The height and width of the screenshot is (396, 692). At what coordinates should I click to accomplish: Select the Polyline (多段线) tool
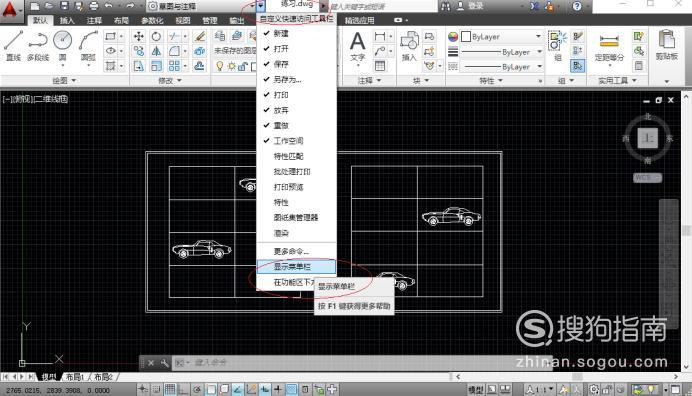38,45
